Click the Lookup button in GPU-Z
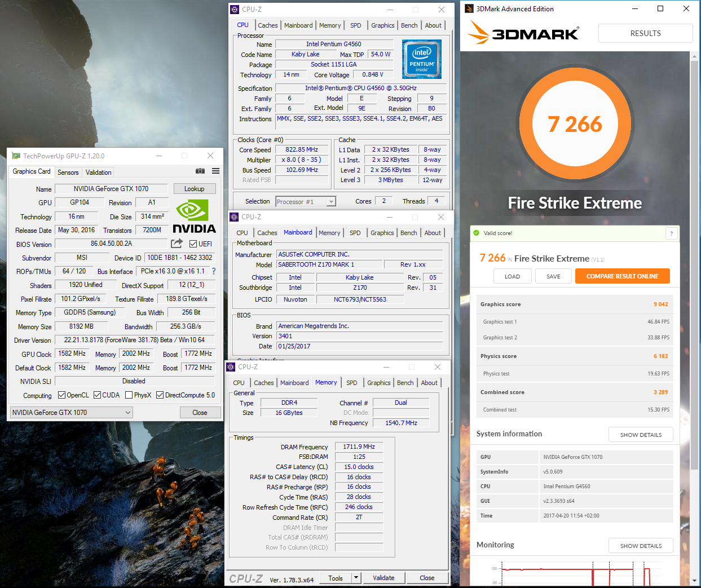Image resolution: width=701 pixels, height=588 pixels. pyautogui.click(x=195, y=189)
